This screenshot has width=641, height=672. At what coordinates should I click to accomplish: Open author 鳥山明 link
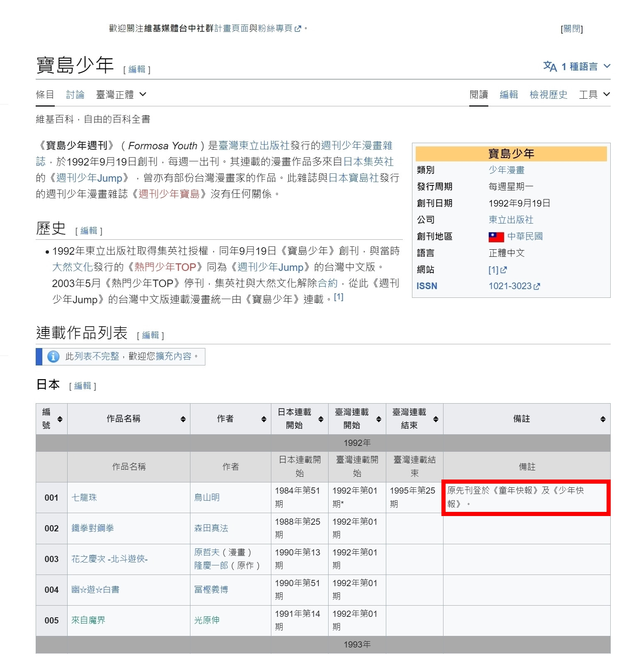point(207,497)
